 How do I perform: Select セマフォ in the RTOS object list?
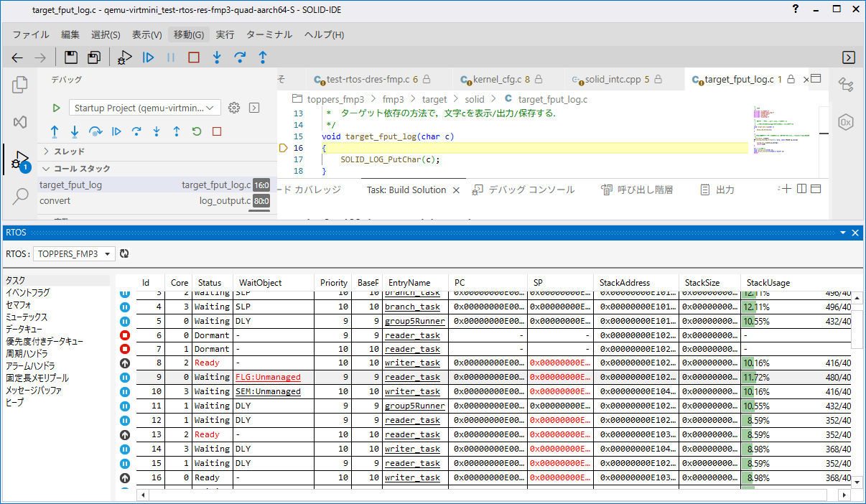click(x=19, y=305)
